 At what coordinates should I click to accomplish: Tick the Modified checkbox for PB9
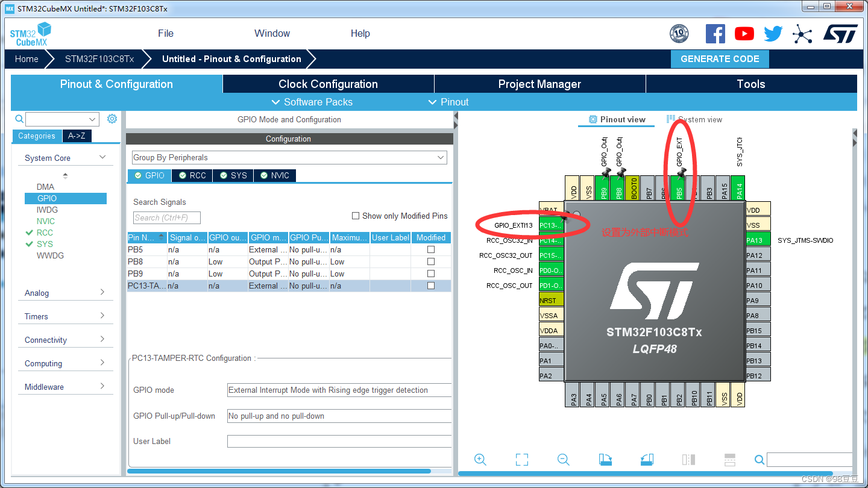click(430, 274)
